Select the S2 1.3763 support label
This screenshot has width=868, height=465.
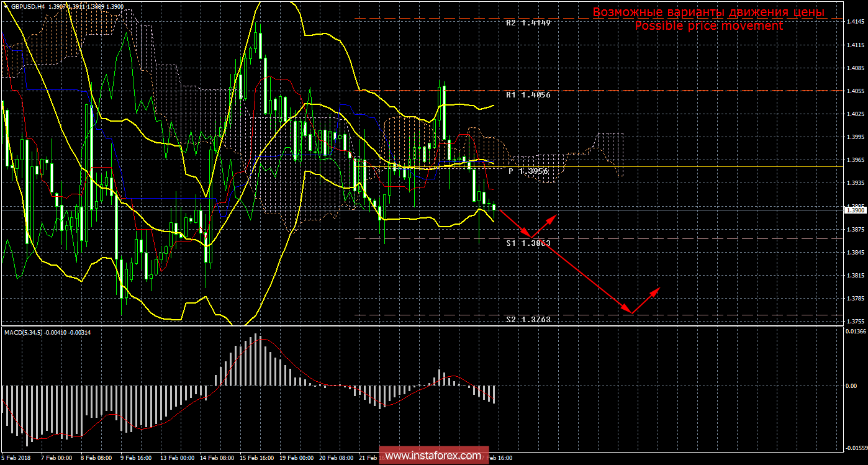point(528,319)
